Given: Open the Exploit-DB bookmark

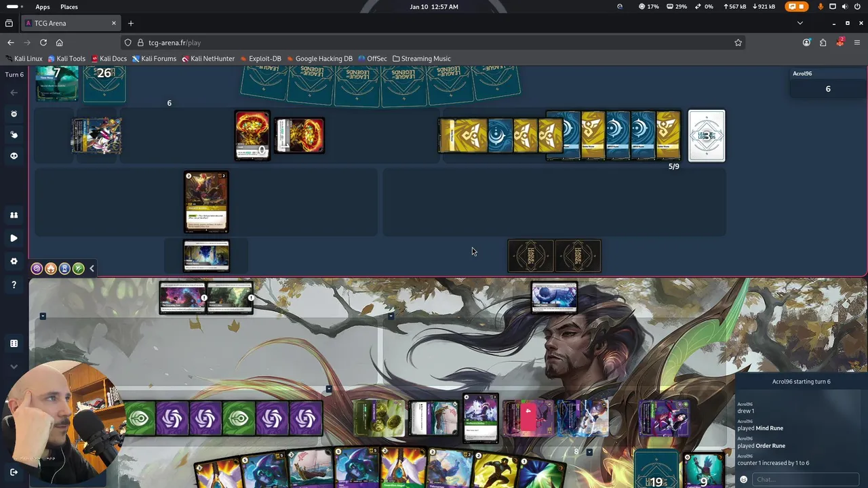Looking at the screenshot, I should pyautogui.click(x=260, y=58).
